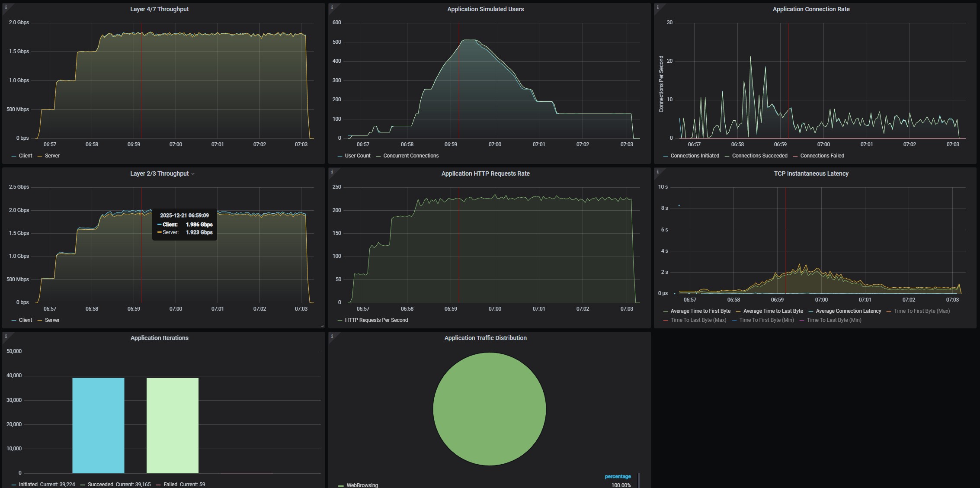The image size is (980, 488).
Task: Open Layer 4/7 Throughput panel title menu
Action: (x=159, y=9)
